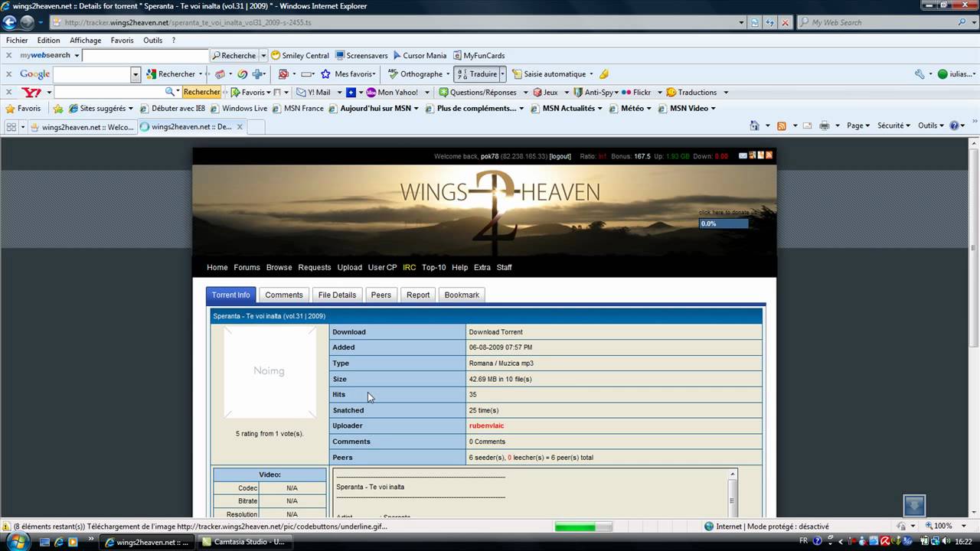The width and height of the screenshot is (980, 551).
Task: Open the Bookmark tab
Action: [x=462, y=295]
